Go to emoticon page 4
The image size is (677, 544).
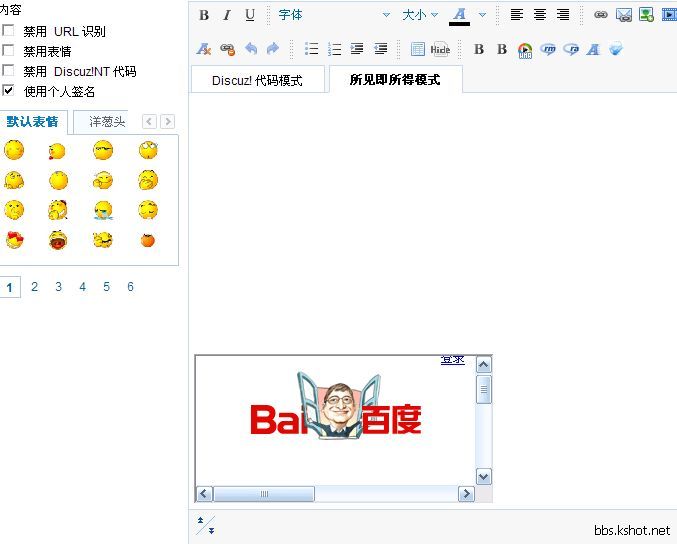click(x=82, y=287)
